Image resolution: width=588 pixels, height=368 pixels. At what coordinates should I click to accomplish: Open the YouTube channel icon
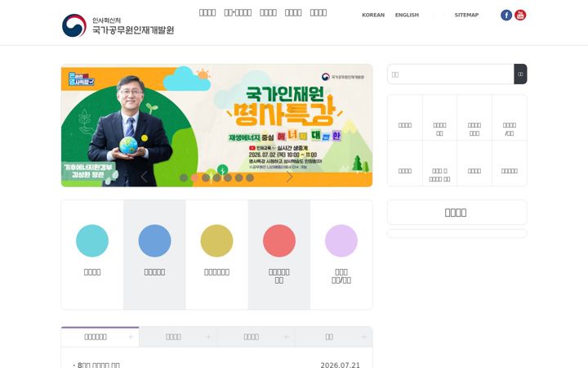[520, 15]
